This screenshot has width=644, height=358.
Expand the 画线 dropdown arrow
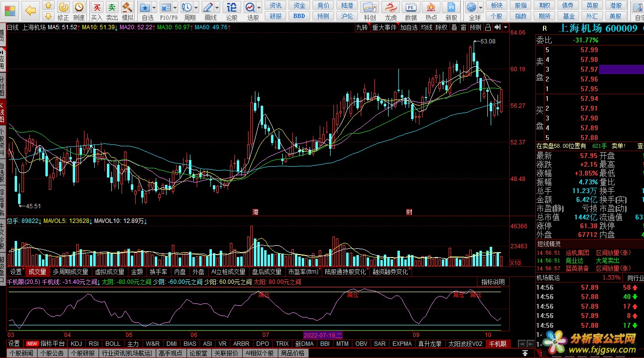tap(217, 7)
